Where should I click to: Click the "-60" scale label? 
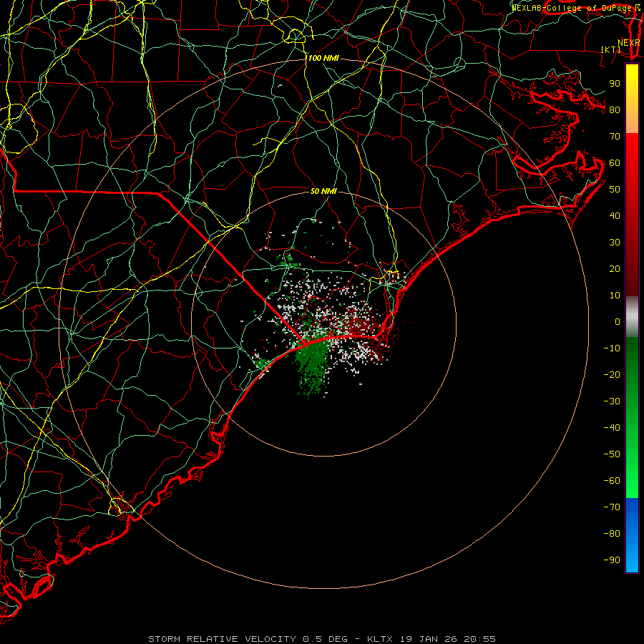(x=612, y=481)
